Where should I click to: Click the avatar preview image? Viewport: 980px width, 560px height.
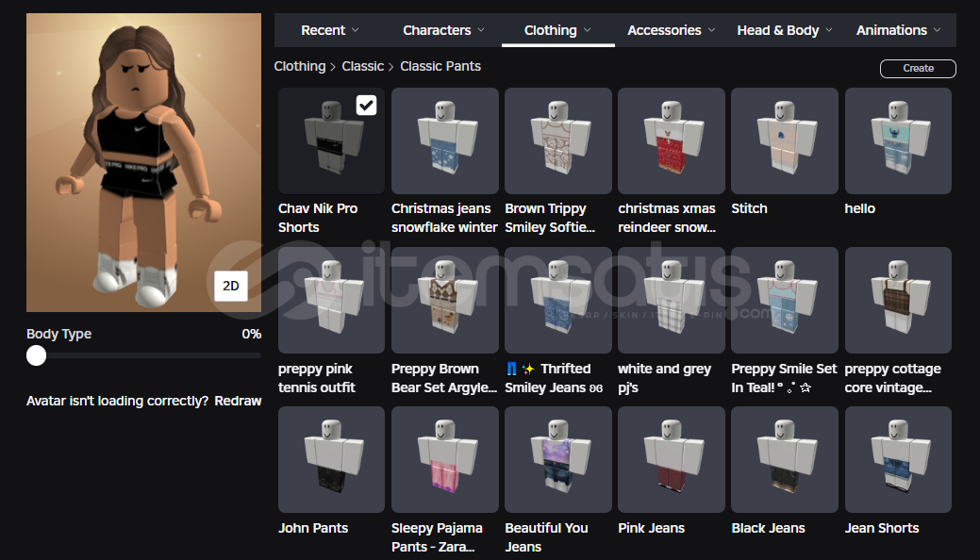tap(143, 162)
